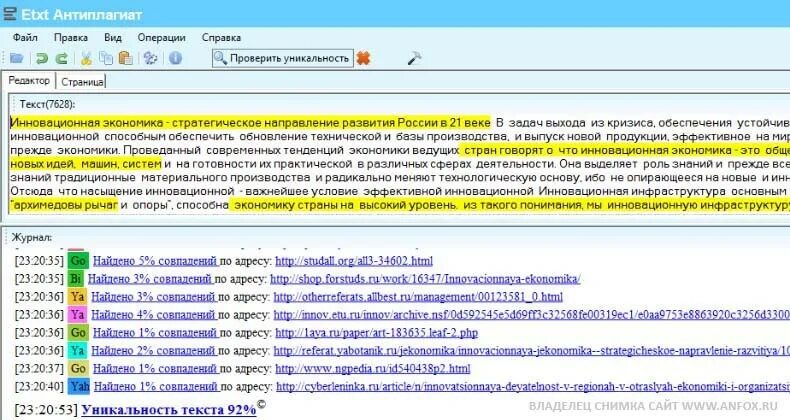
Task: Click the yellow Ya badge for allbest.ru
Action: coord(78,297)
